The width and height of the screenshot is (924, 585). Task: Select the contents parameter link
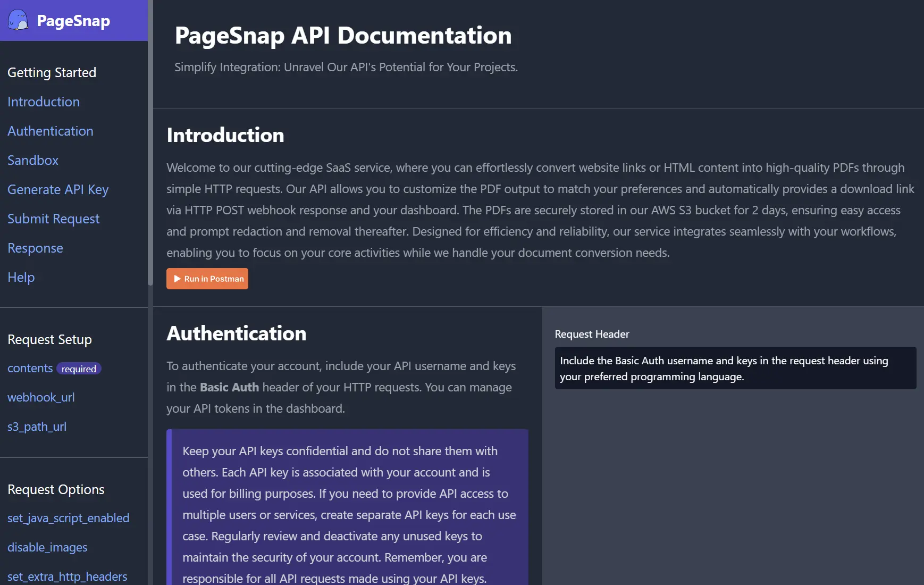tap(30, 368)
